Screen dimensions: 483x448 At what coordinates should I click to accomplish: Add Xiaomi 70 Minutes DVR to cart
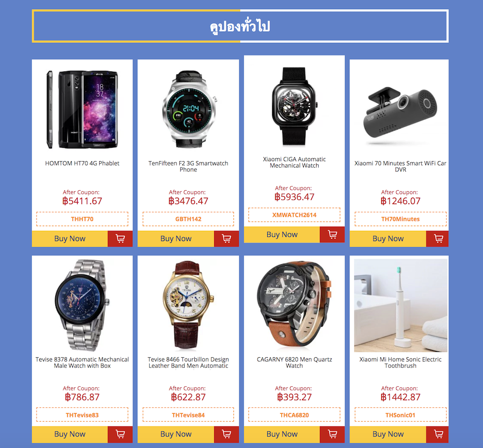click(x=437, y=239)
